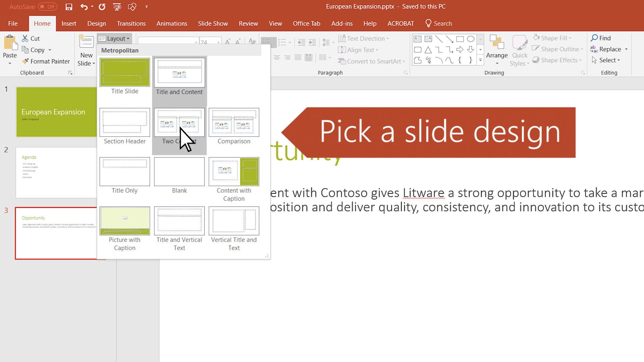Click the Cut scissors icon
Viewport: 644px width, 362px height.
tap(25, 38)
